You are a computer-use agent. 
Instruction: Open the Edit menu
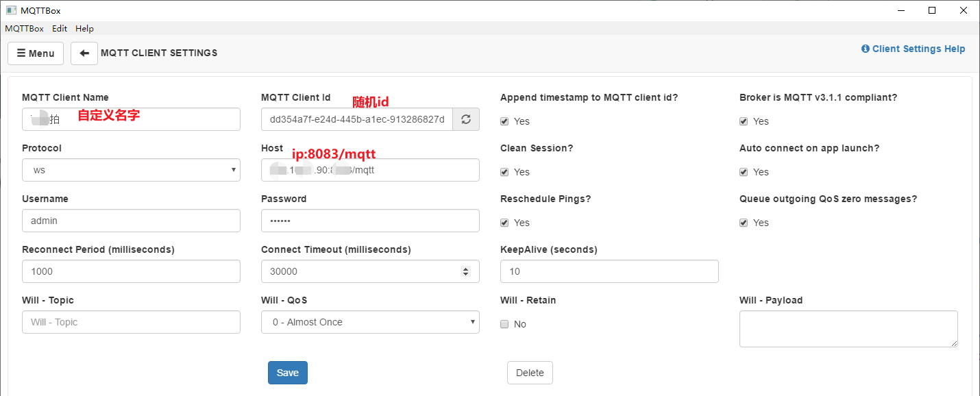(59, 28)
